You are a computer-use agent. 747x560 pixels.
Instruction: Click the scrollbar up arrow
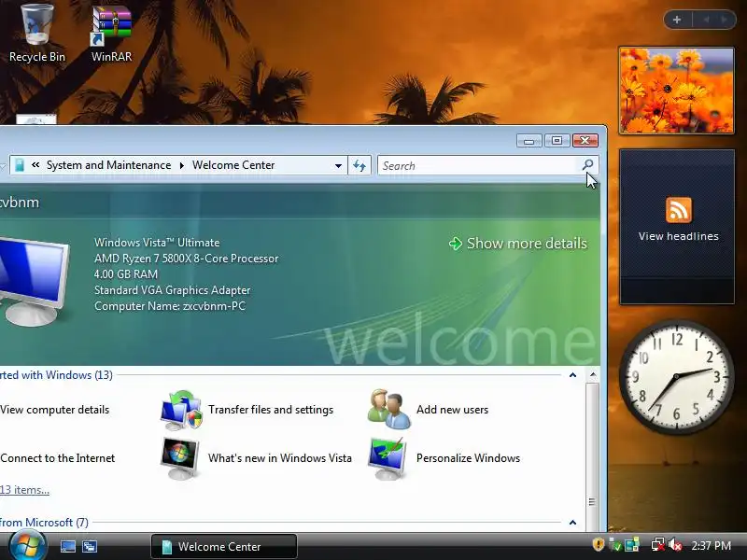pos(593,375)
